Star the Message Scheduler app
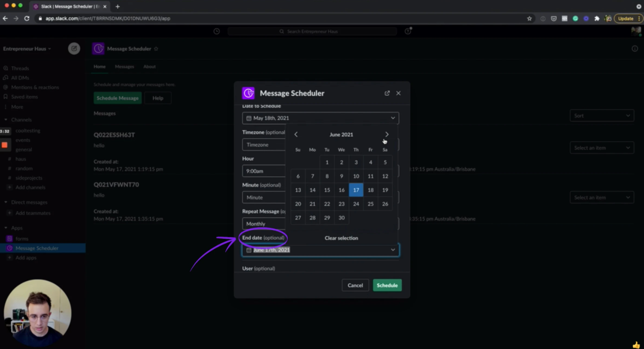 (156, 48)
